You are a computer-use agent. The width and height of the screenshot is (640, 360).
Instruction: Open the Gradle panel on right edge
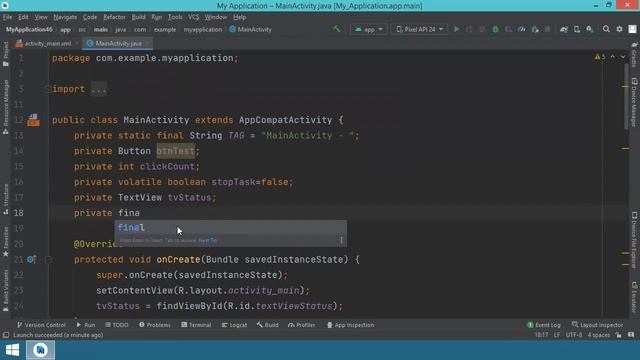point(634,55)
